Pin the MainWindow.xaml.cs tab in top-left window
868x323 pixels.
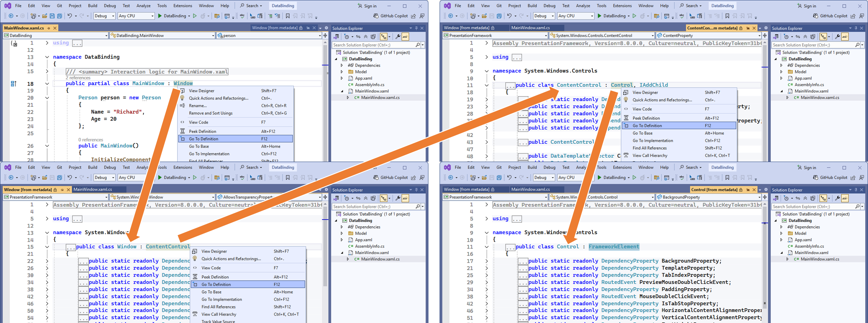[49, 28]
